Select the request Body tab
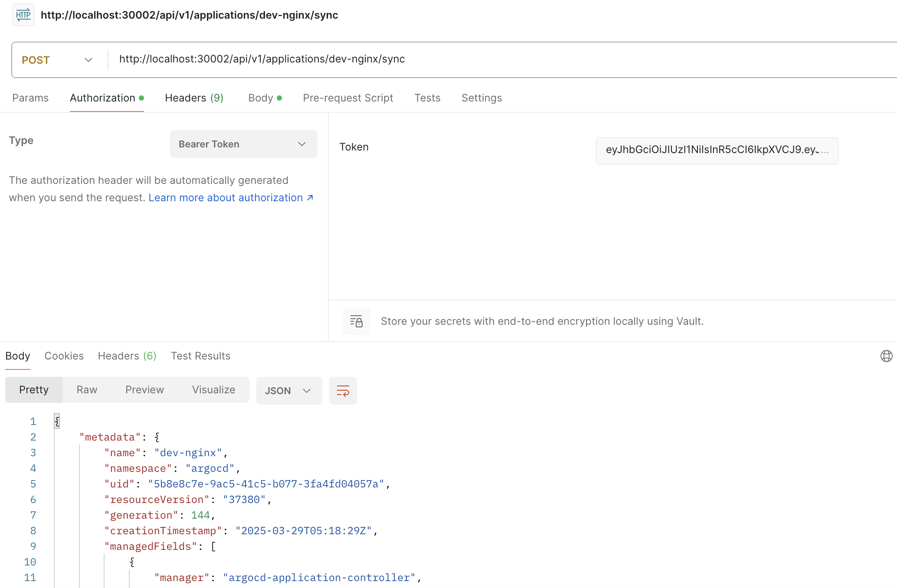Image resolution: width=897 pixels, height=588 pixels. coord(265,98)
